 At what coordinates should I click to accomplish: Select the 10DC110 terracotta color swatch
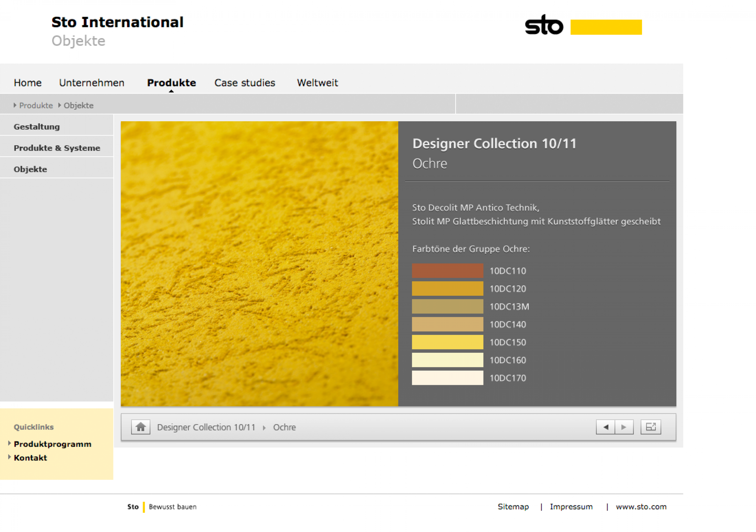(x=447, y=271)
